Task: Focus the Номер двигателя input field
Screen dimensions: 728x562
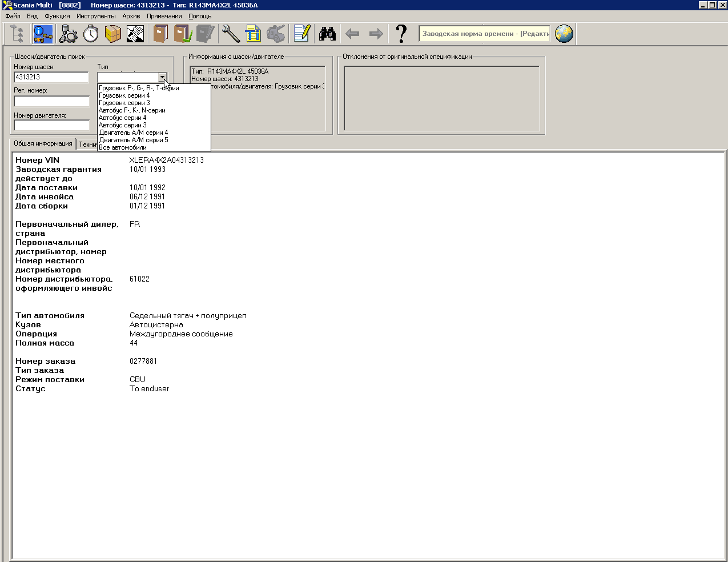Action: (x=52, y=125)
